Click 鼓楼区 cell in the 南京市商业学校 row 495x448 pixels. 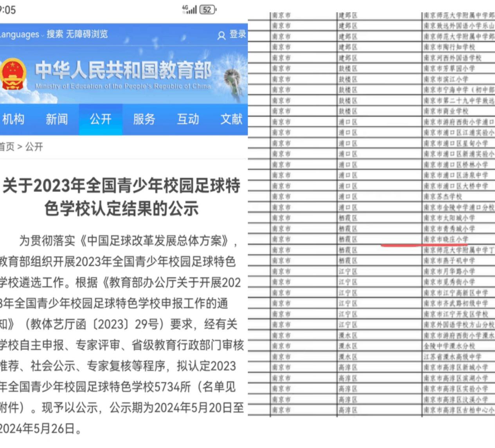tap(348, 111)
